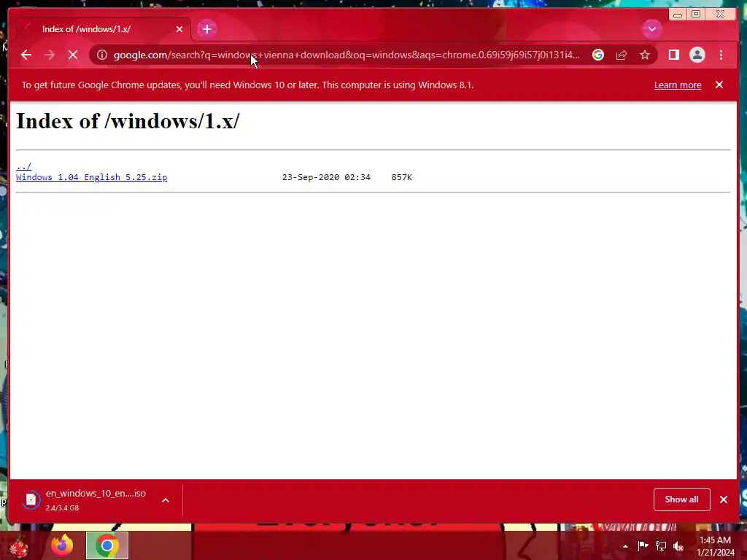Dismiss the Chrome updates notification bar
The height and width of the screenshot is (560, 747).
click(x=719, y=85)
